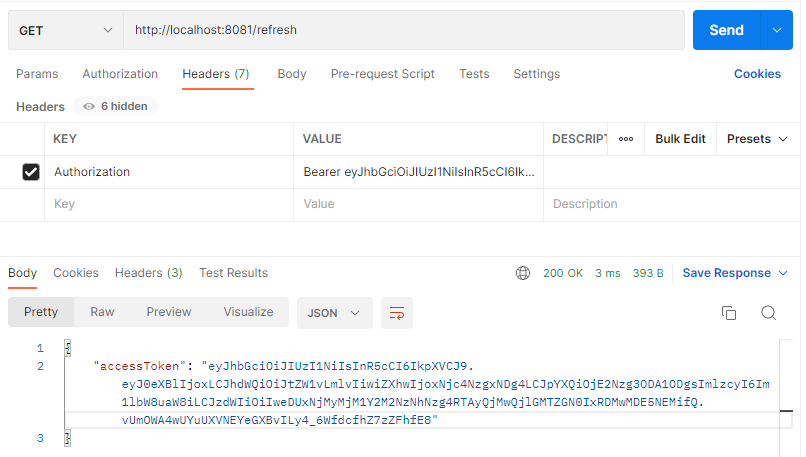Open the Cookies link on the right
This screenshot has height=457, width=806.
(x=757, y=74)
